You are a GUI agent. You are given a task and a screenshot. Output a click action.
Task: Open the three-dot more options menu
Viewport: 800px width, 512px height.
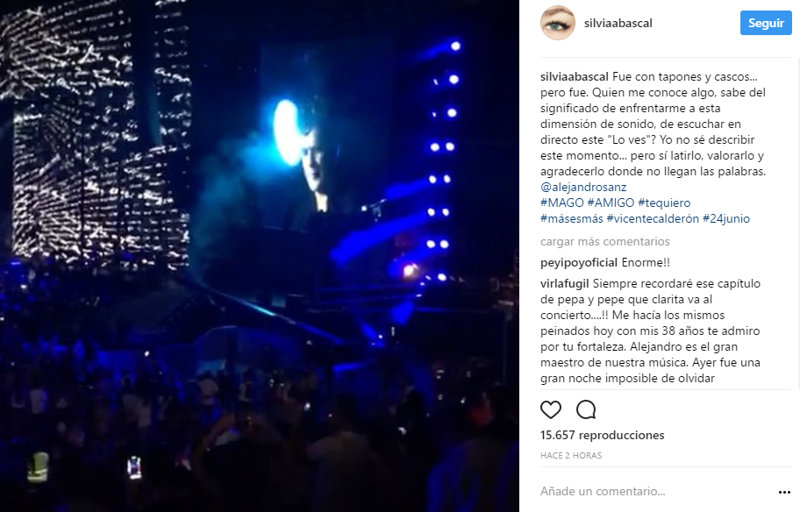pos(784,492)
